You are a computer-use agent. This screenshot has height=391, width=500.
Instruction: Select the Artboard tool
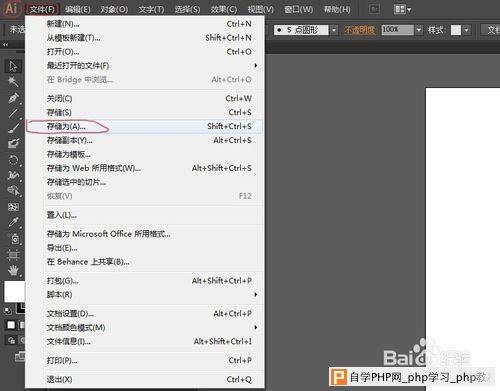click(x=13, y=255)
